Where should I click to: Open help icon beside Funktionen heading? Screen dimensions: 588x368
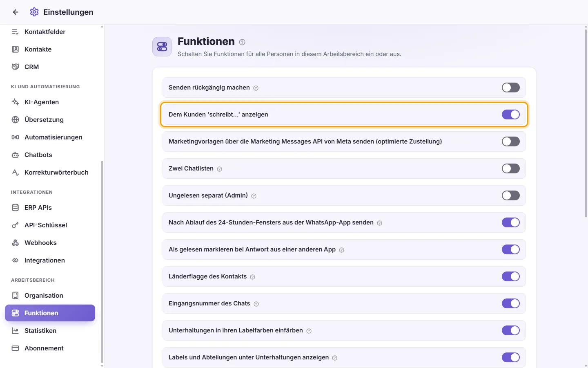click(242, 42)
